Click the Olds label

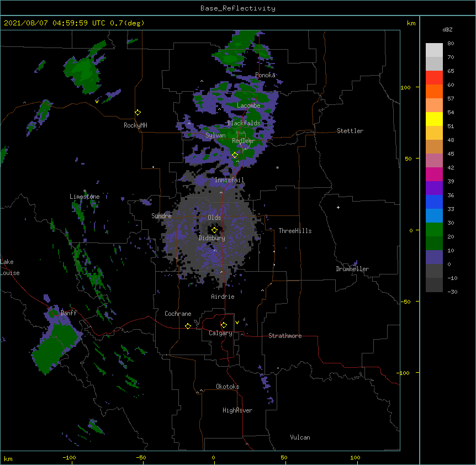pyautogui.click(x=214, y=218)
